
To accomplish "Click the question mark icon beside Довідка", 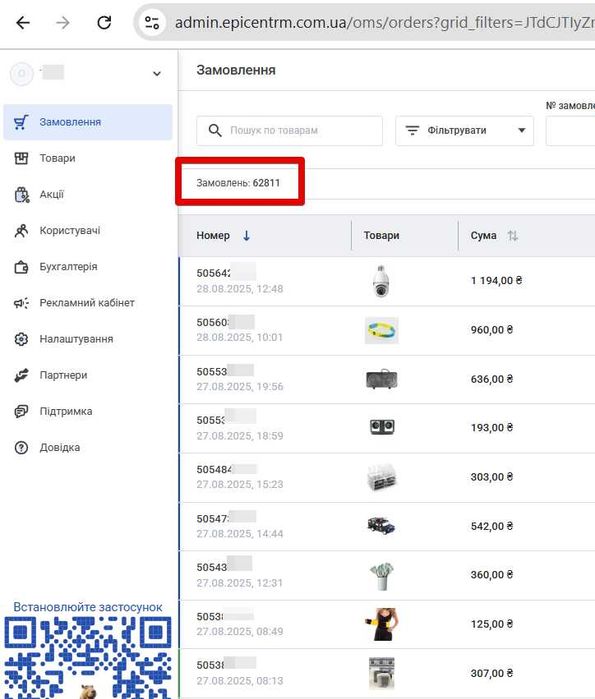I will click(21, 448).
